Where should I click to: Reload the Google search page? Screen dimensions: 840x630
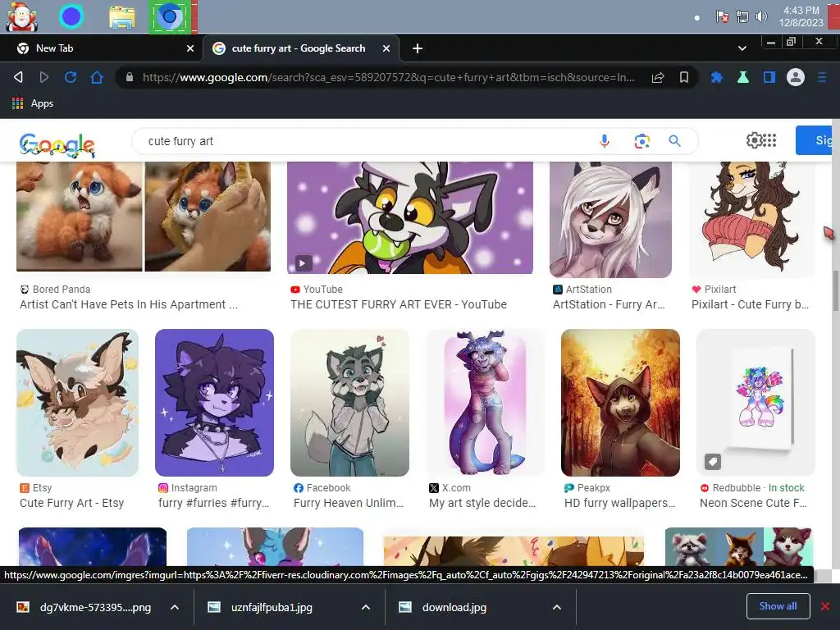[x=71, y=77]
